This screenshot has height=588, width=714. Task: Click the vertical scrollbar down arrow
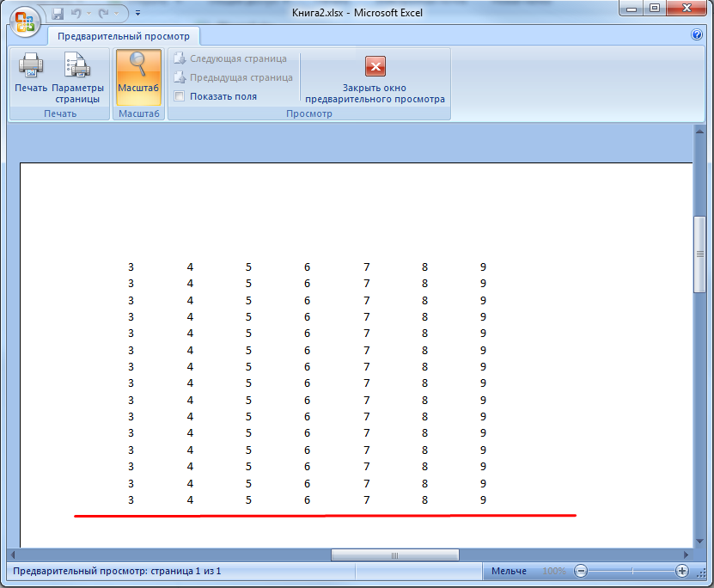pos(699,542)
